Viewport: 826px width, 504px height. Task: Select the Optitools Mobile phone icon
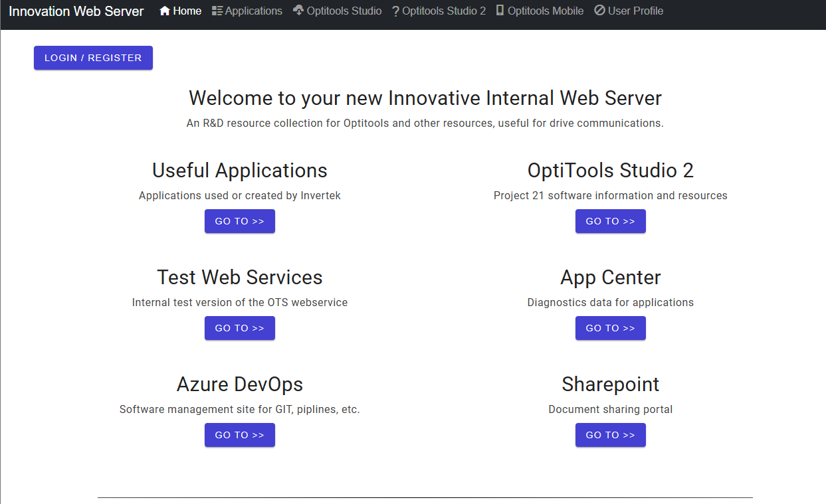click(x=498, y=11)
